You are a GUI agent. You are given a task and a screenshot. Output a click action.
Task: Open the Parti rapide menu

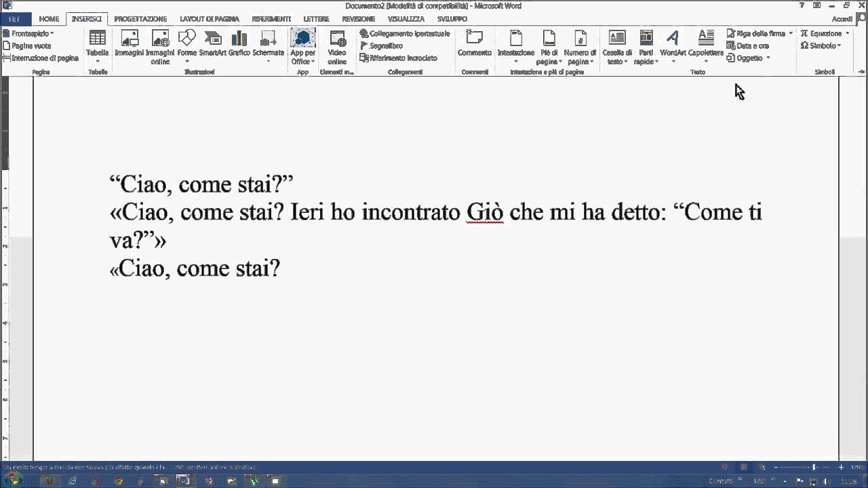pyautogui.click(x=646, y=47)
